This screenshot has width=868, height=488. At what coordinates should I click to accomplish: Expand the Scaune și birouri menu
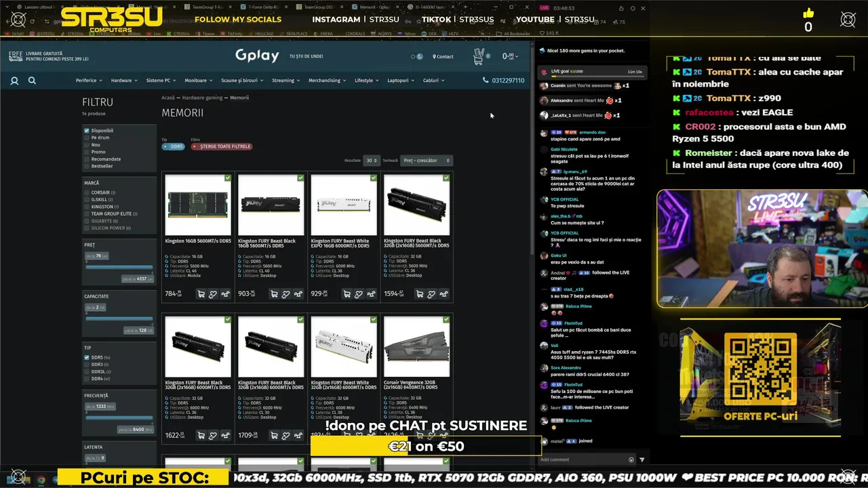point(242,80)
